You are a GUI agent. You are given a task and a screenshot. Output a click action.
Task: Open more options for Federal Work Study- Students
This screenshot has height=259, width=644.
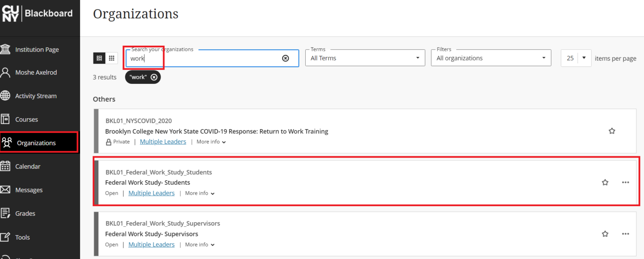626,182
